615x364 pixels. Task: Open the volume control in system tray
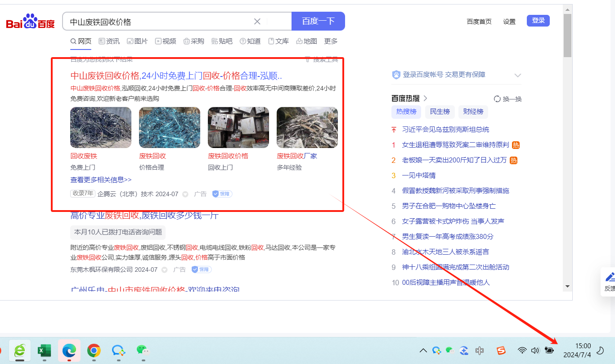coord(535,351)
